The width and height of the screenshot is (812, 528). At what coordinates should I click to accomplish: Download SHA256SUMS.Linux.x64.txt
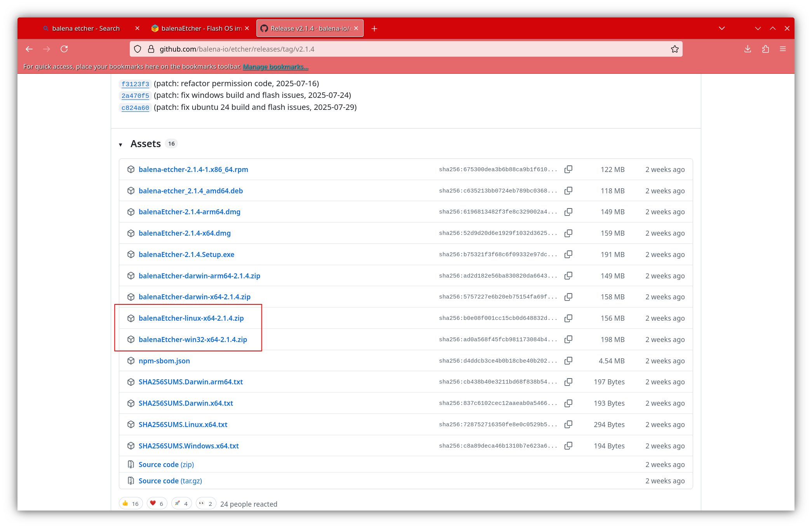pyautogui.click(x=183, y=425)
